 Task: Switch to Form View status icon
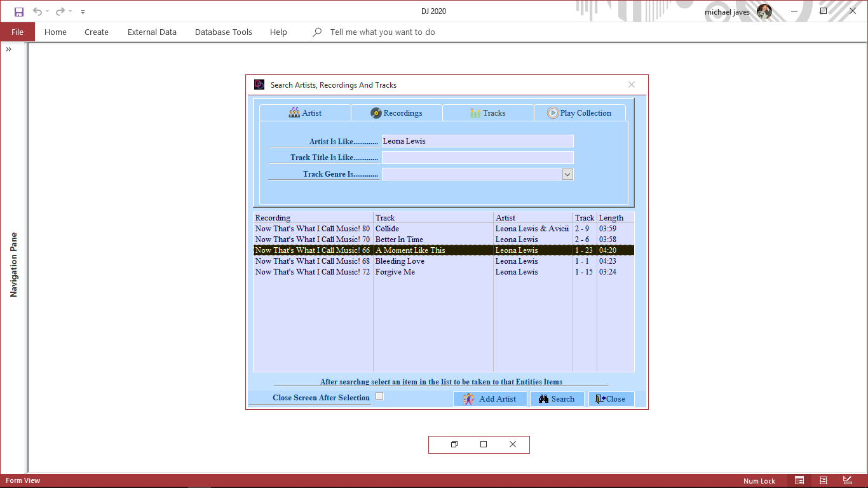799,480
